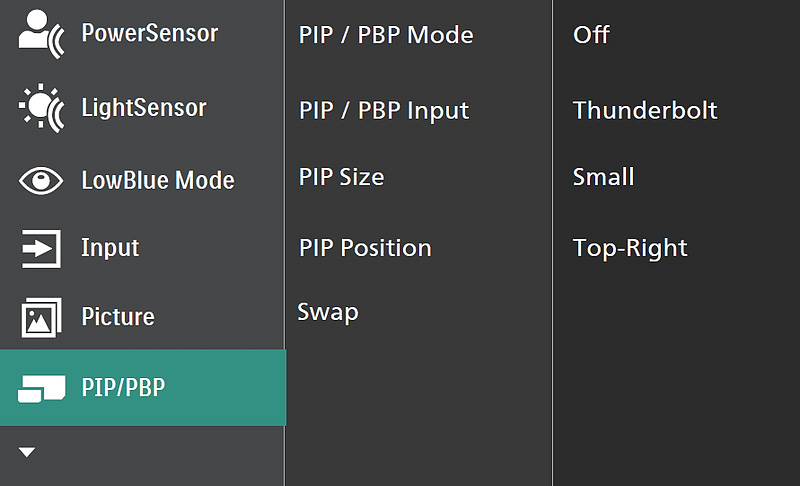Click the Picture frame icon

(41, 318)
